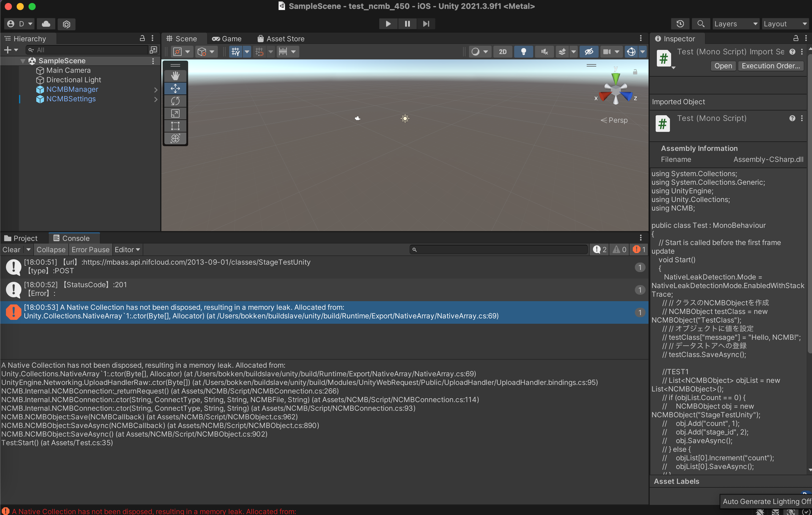812x515 pixels.
Task: Open the Layers dropdown
Action: (735, 23)
